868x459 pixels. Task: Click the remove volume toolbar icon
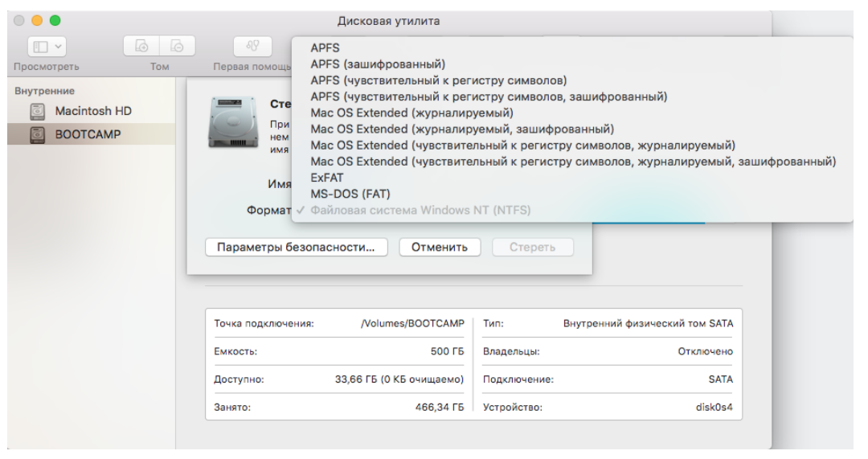[177, 47]
